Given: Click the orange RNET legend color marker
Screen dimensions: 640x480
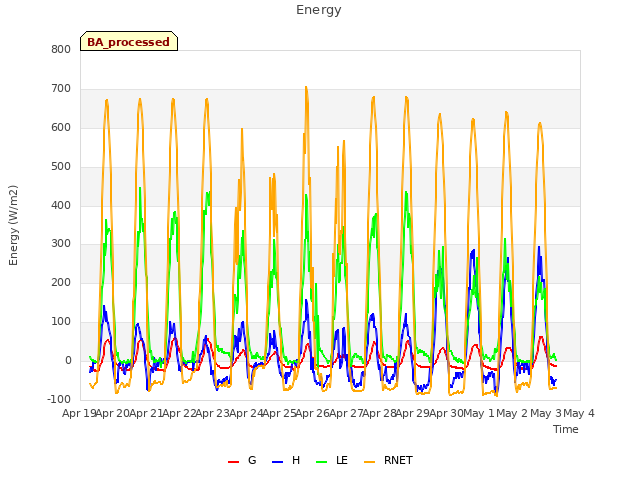Looking at the screenshot, I should point(369,462).
